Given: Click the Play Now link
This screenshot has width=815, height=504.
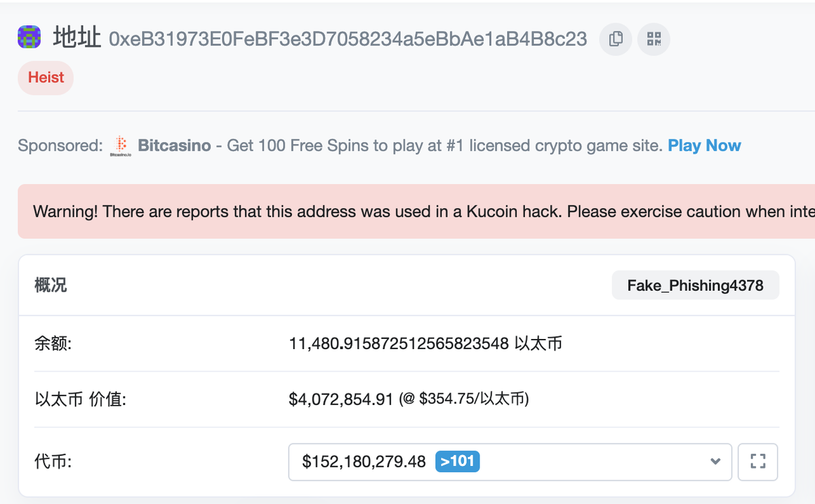Looking at the screenshot, I should 704,145.
